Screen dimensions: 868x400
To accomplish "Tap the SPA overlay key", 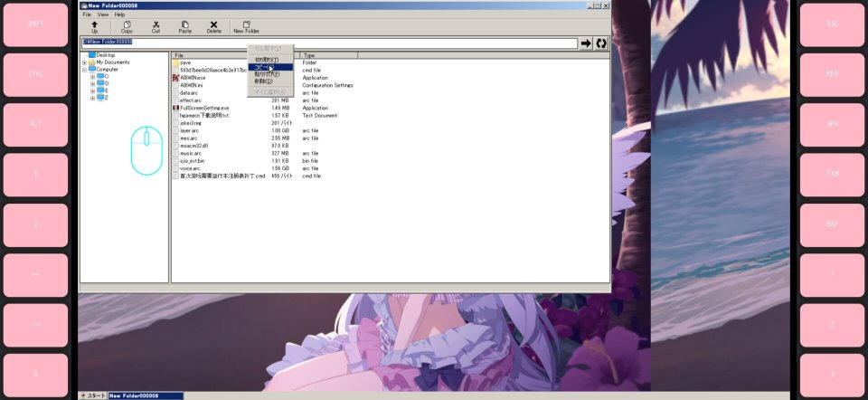I will pos(832,124).
